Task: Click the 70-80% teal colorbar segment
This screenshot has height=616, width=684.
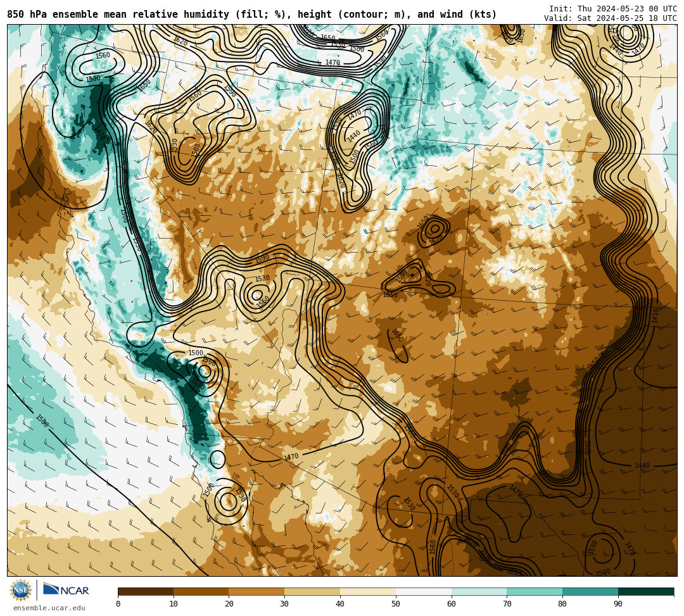Action: tap(535, 591)
